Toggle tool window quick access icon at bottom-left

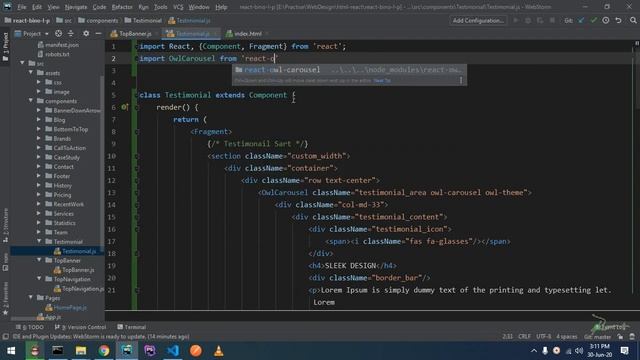click(x=5, y=337)
